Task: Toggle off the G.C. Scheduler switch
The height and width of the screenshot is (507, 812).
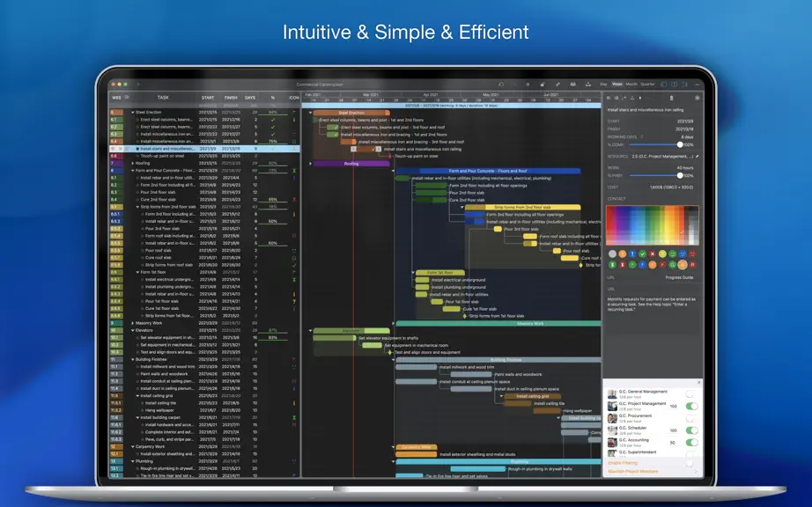Action: coord(692,430)
